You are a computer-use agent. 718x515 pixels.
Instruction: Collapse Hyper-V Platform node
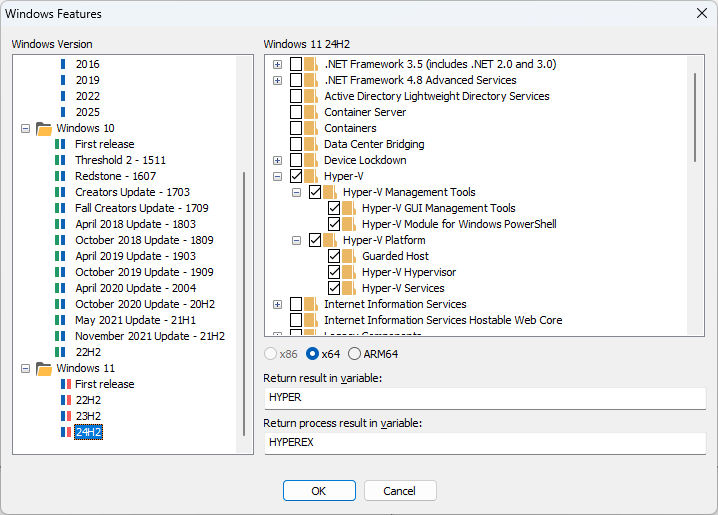297,241
